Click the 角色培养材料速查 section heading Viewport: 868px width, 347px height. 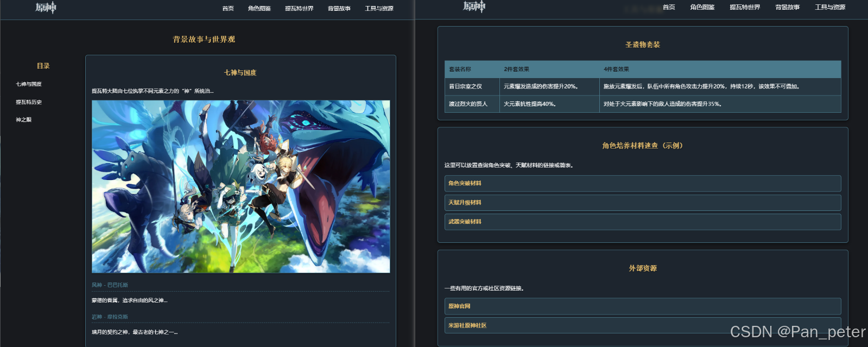(643, 145)
